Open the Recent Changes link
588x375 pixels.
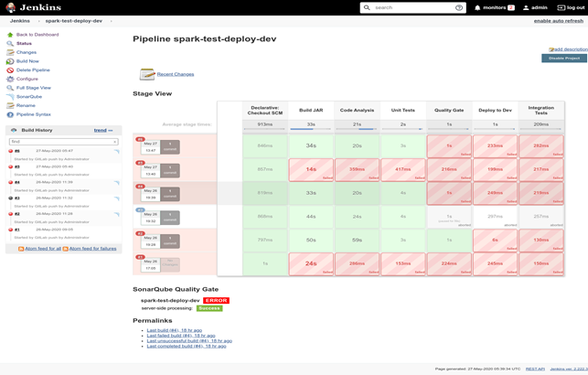[x=176, y=74]
